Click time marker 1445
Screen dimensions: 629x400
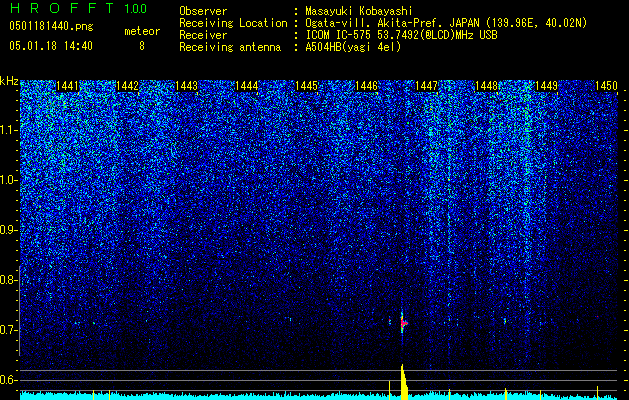point(306,86)
